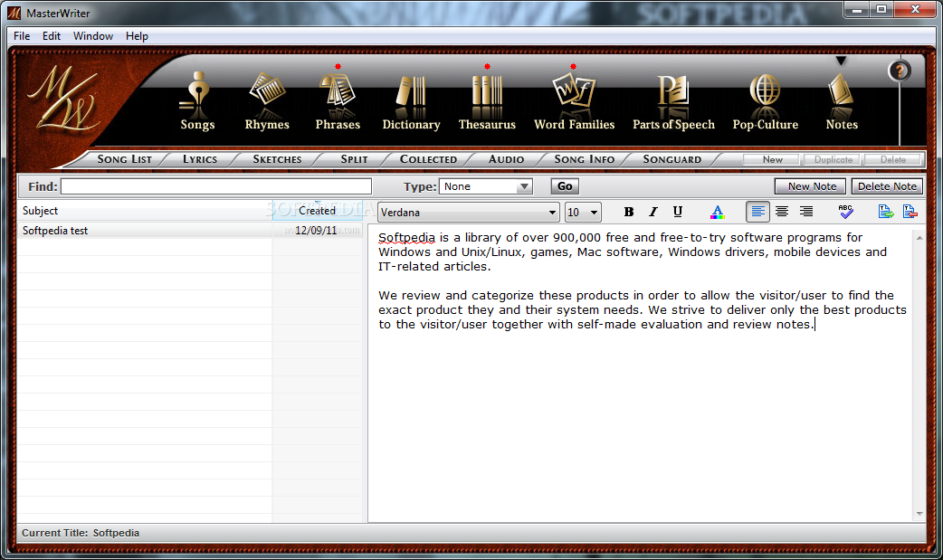The height and width of the screenshot is (560, 943).
Task: Click the help question mark icon
Action: click(x=900, y=71)
